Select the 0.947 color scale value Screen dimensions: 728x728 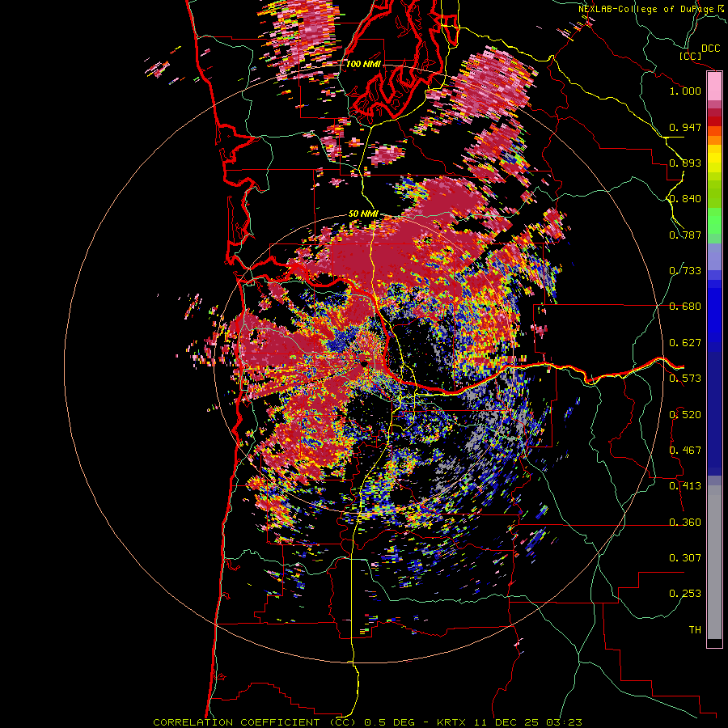pos(685,127)
